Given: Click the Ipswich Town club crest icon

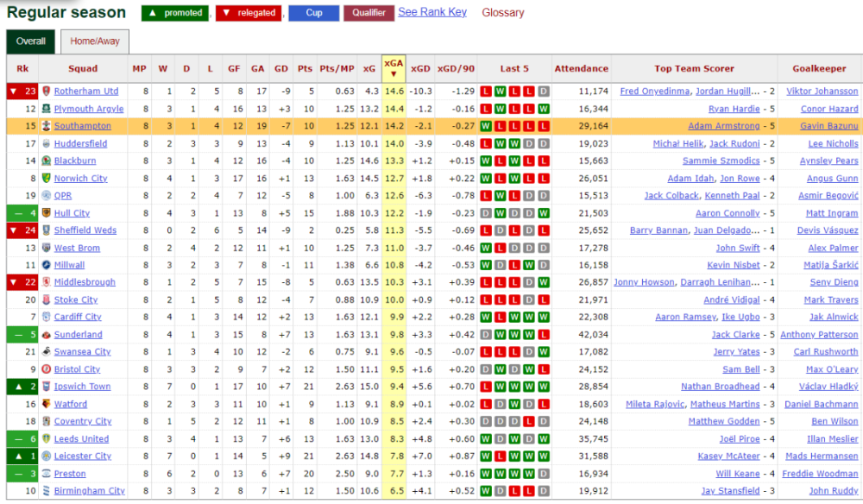Looking at the screenshot, I should pyautogui.click(x=46, y=387).
